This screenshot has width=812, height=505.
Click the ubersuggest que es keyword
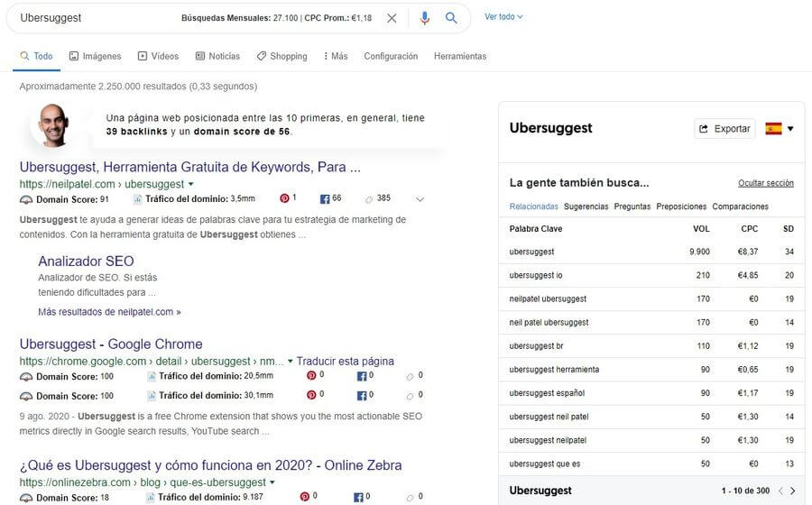[545, 464]
